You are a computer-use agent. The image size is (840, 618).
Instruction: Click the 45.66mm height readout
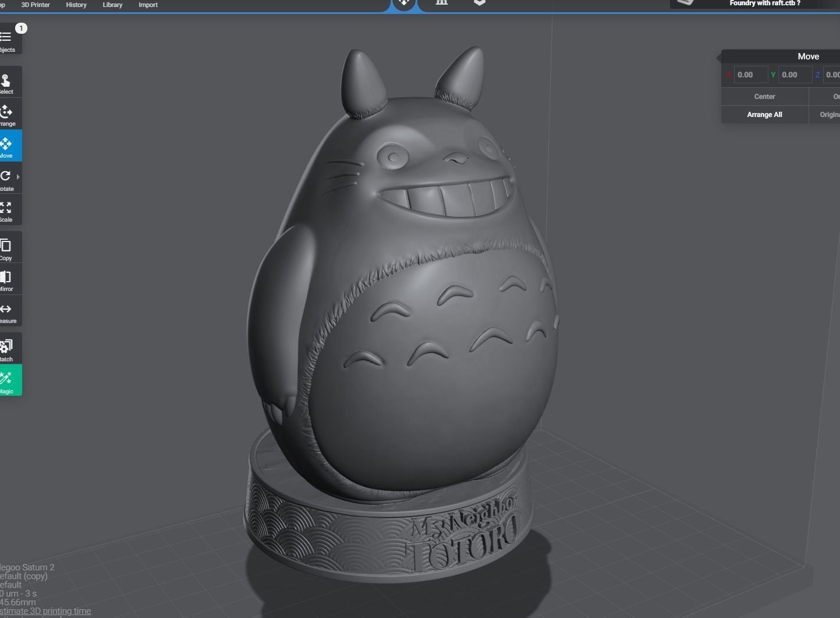(18, 602)
